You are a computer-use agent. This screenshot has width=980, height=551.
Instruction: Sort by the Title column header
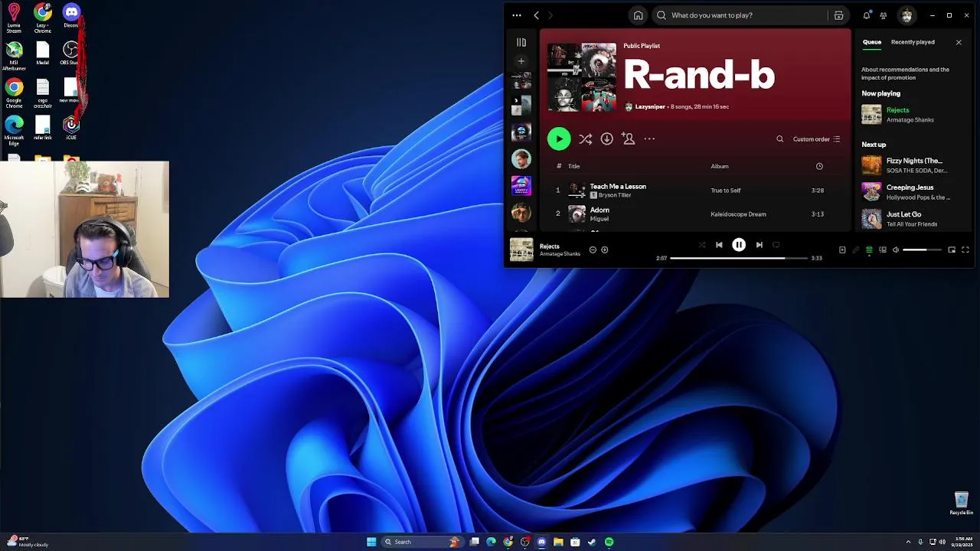pos(573,166)
